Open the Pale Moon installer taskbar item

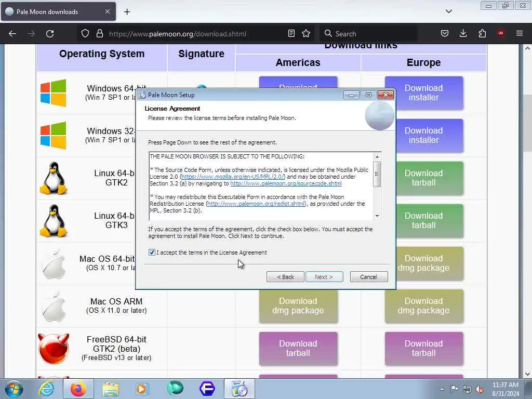tap(239, 389)
